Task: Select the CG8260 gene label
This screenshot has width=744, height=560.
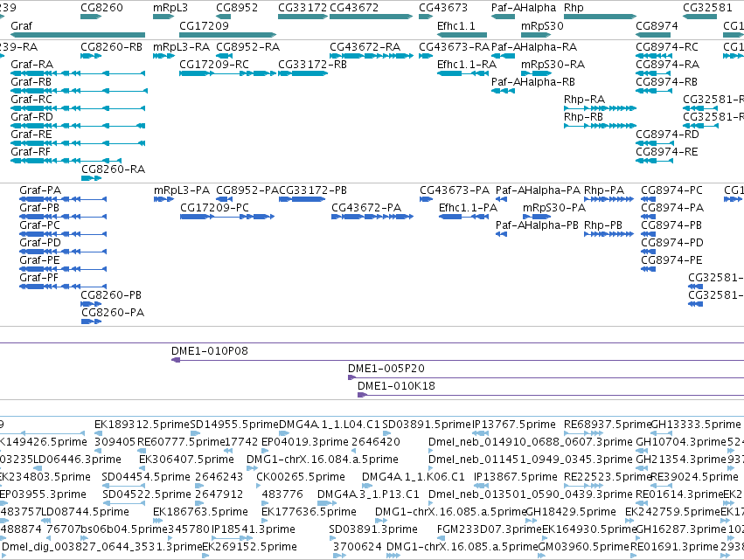Action: [101, 8]
